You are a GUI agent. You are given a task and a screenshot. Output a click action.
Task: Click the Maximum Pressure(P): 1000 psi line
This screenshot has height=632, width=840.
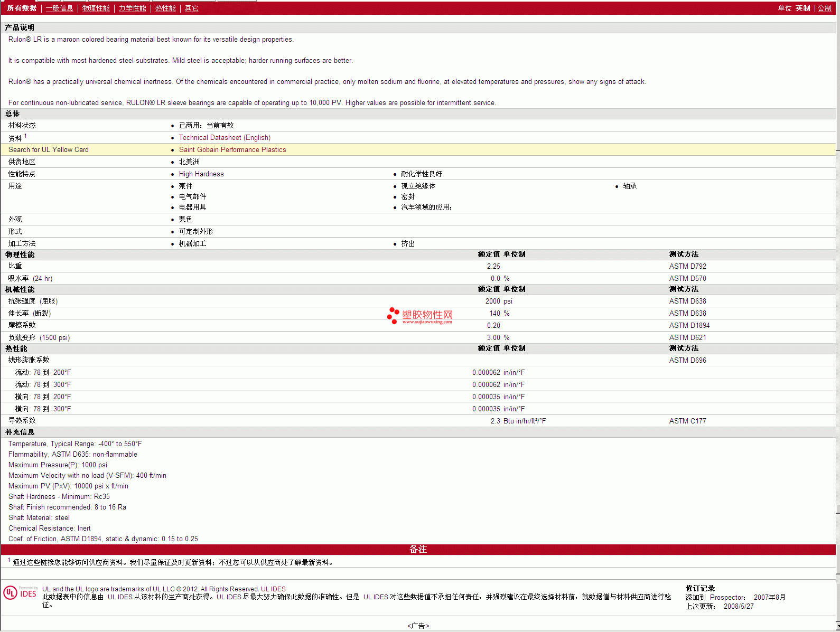[58, 465]
